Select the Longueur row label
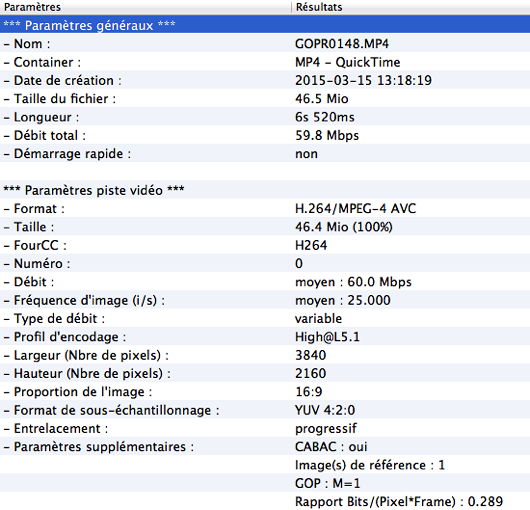 (x=41, y=117)
